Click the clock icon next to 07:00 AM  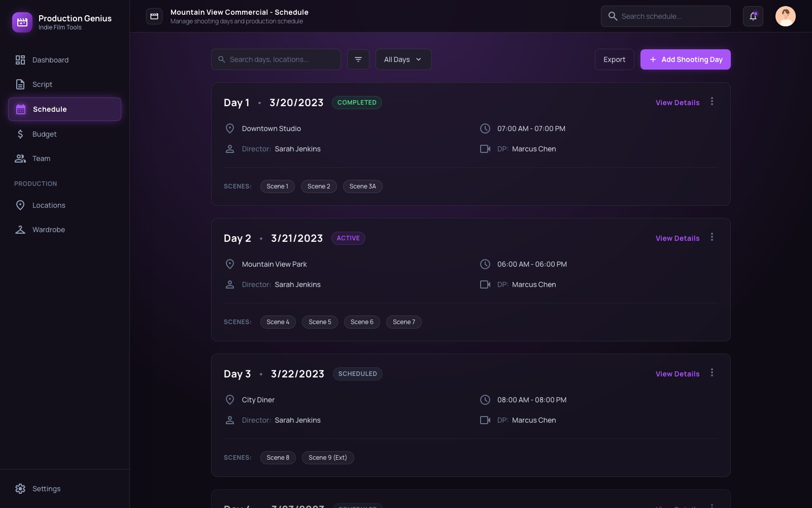coord(485,129)
